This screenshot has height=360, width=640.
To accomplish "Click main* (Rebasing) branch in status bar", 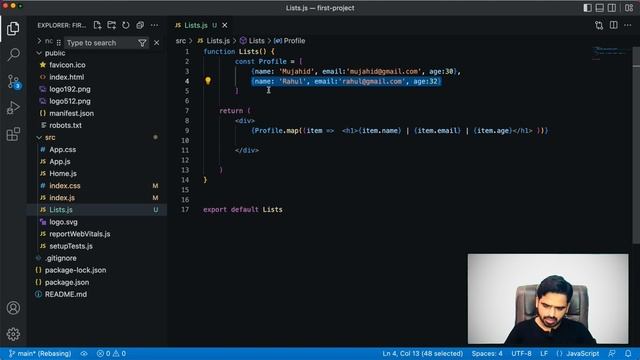I will pos(40,353).
